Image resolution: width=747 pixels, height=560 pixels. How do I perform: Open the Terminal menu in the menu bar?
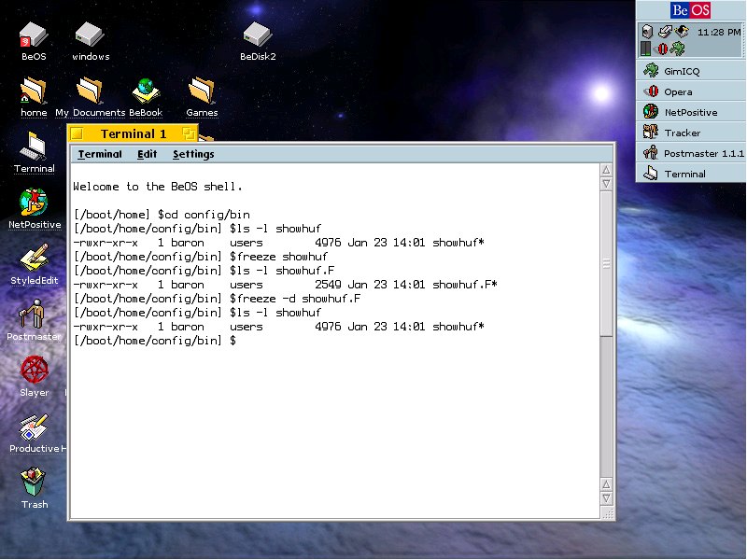(100, 154)
